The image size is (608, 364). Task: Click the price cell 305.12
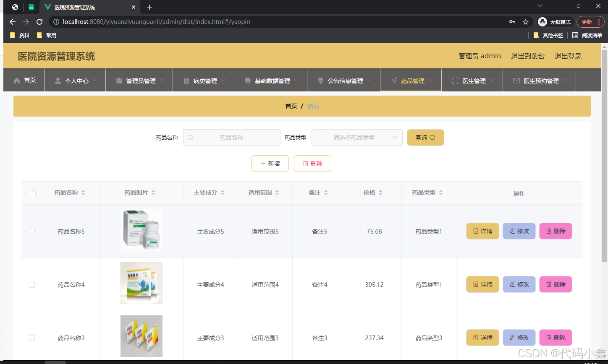tap(374, 285)
